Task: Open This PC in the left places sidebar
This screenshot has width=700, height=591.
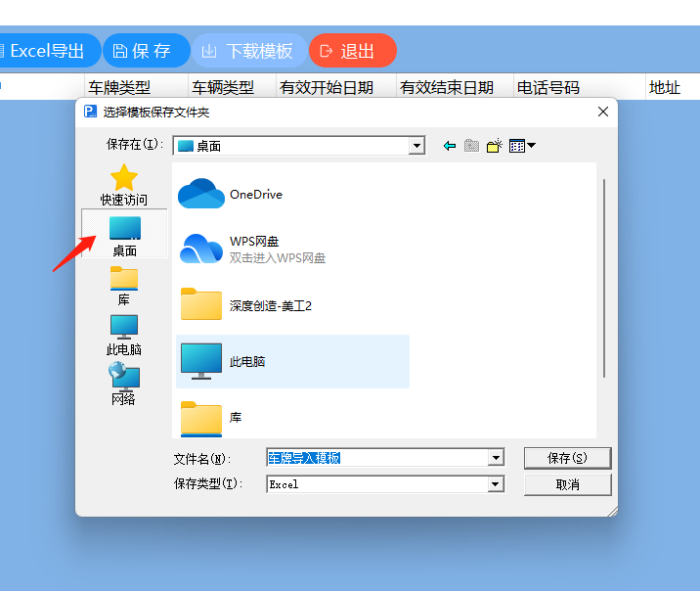Action: point(123,335)
